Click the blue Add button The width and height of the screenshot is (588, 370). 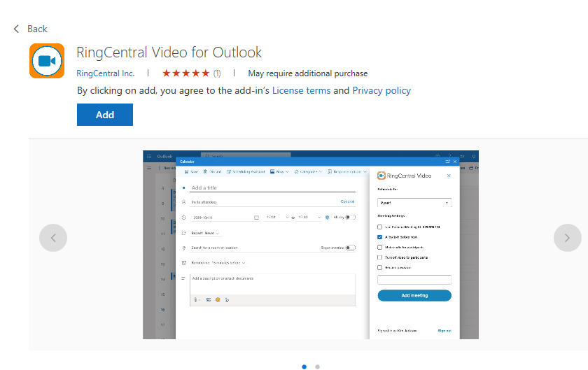pos(105,115)
